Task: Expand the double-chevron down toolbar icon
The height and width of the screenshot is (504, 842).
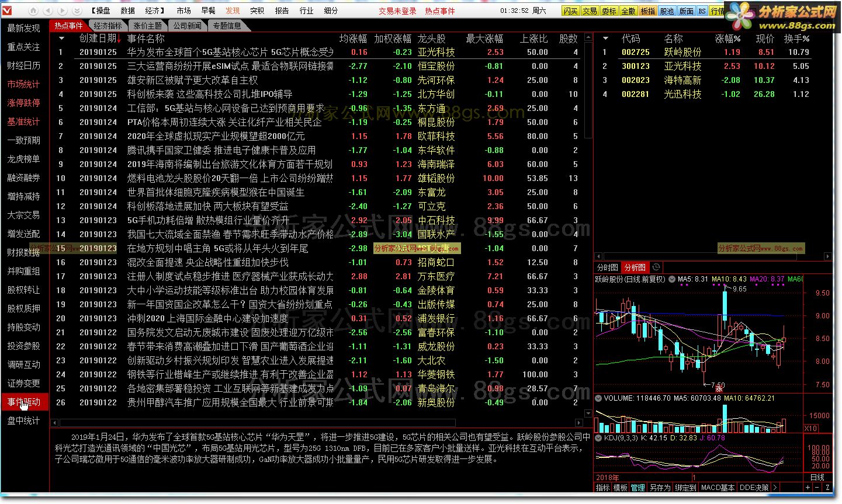Action: pos(76,11)
